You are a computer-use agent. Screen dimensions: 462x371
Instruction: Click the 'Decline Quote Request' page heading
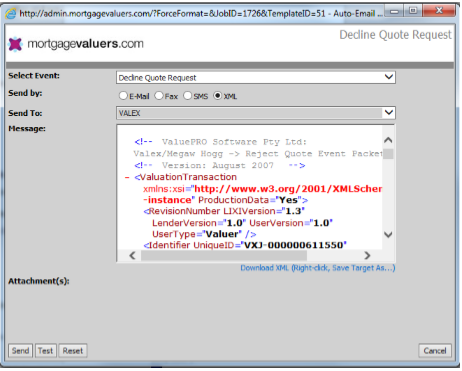click(395, 35)
